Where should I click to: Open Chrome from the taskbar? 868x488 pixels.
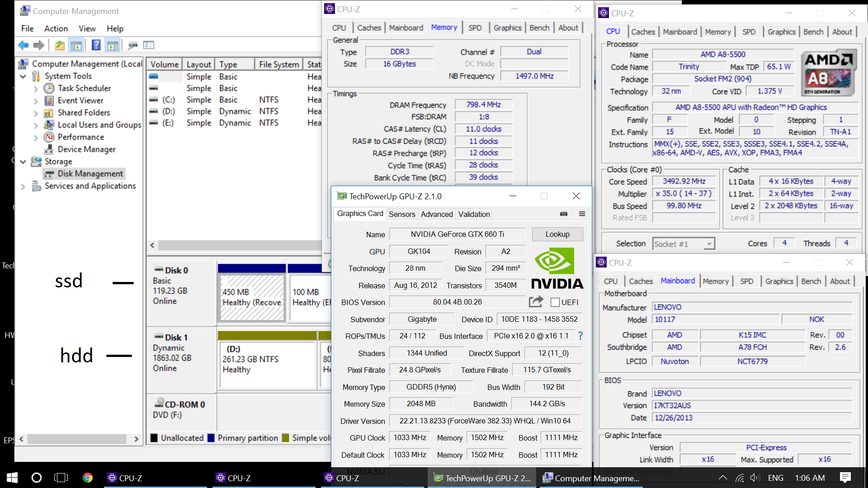coord(88,478)
